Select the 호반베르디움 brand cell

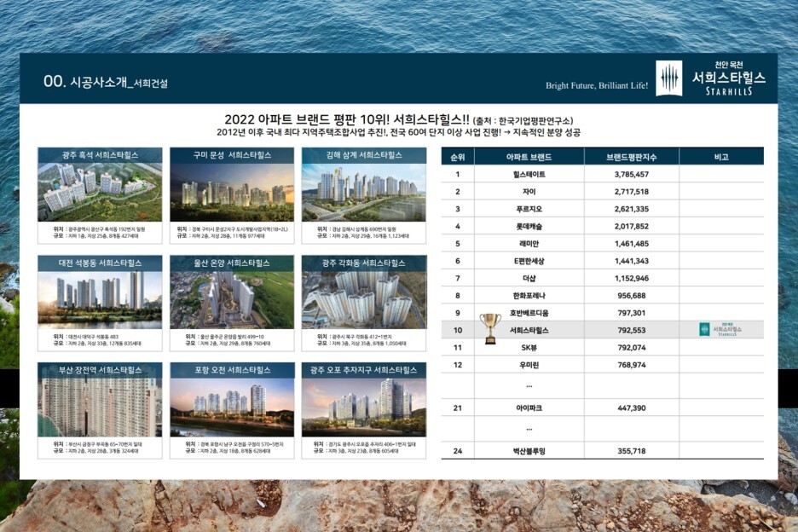[529, 313]
